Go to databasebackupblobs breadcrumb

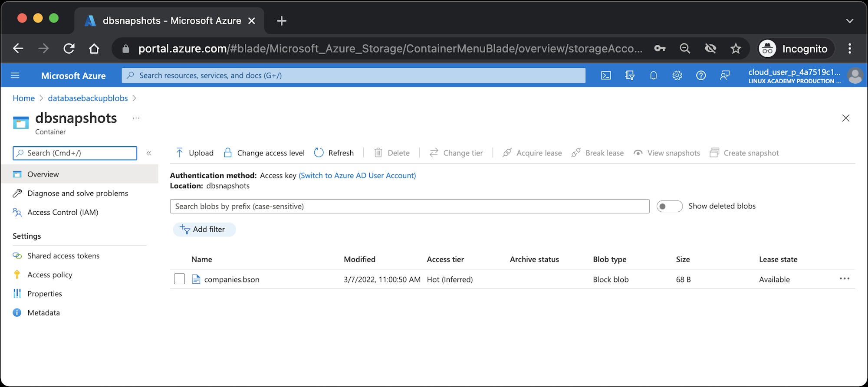coord(88,98)
